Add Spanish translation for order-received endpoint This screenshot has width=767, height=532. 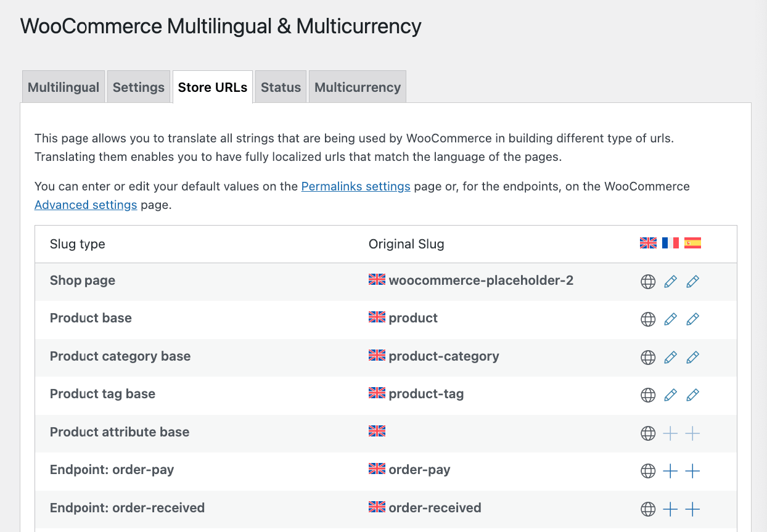[692, 509]
